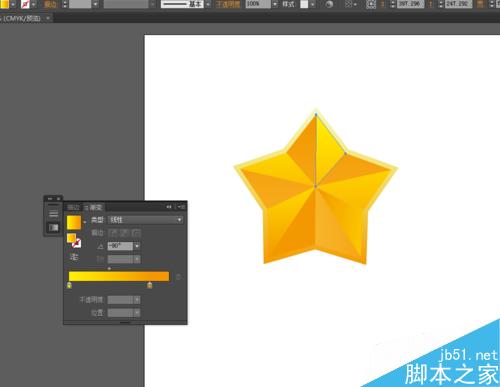
Task: Select the yellow left gradient stop
Action: 69,285
